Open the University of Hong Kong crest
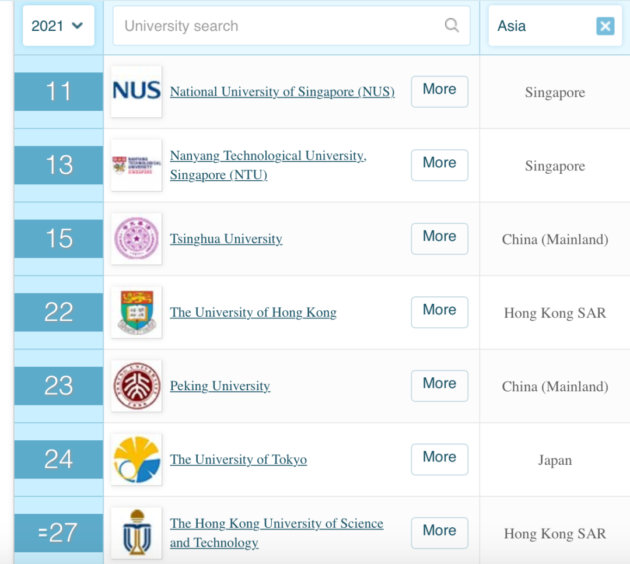Screen dimensions: 630x564 pos(137,312)
